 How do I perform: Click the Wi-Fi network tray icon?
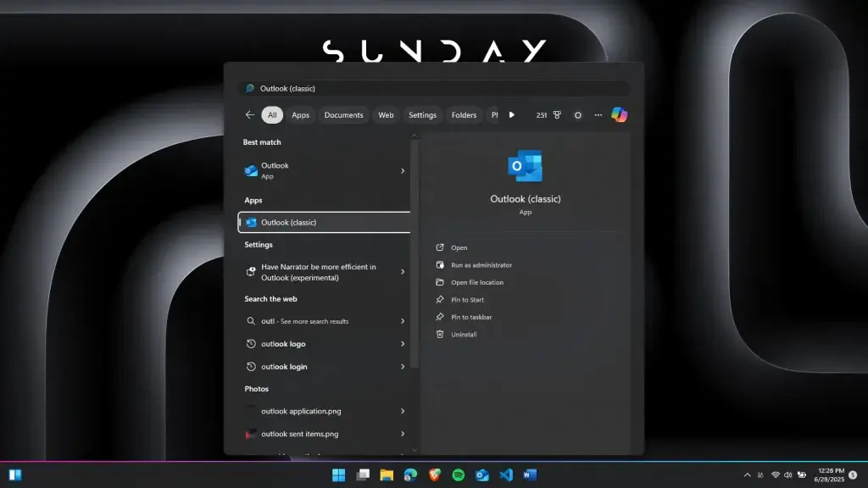click(775, 474)
